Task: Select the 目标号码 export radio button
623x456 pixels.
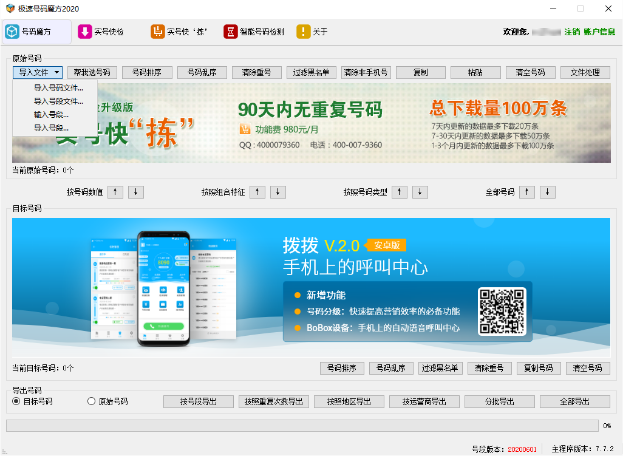Action: (16, 401)
